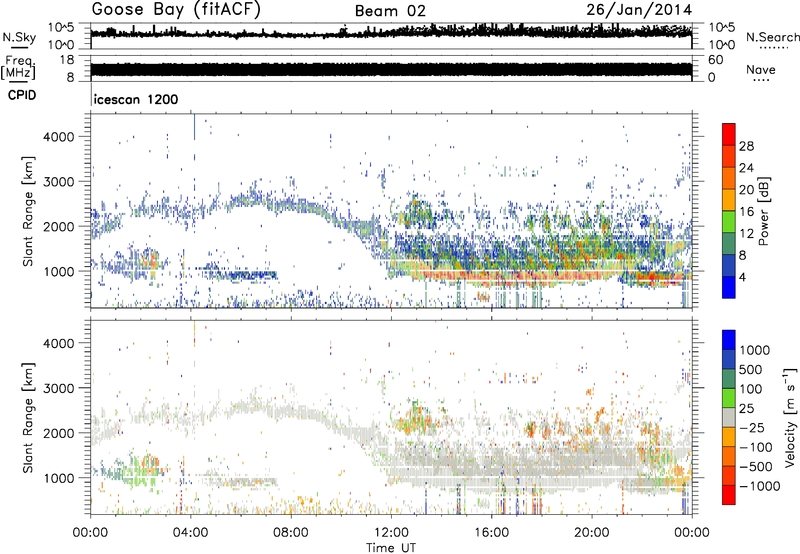800x554 pixels.
Task: Click the '28' power colorbar tick
Action: (746, 146)
